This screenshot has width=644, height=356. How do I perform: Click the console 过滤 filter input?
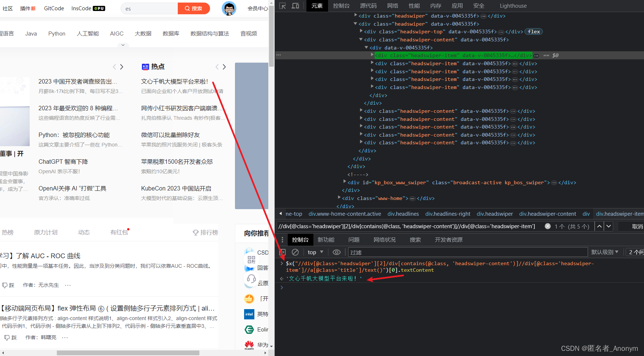(468, 252)
